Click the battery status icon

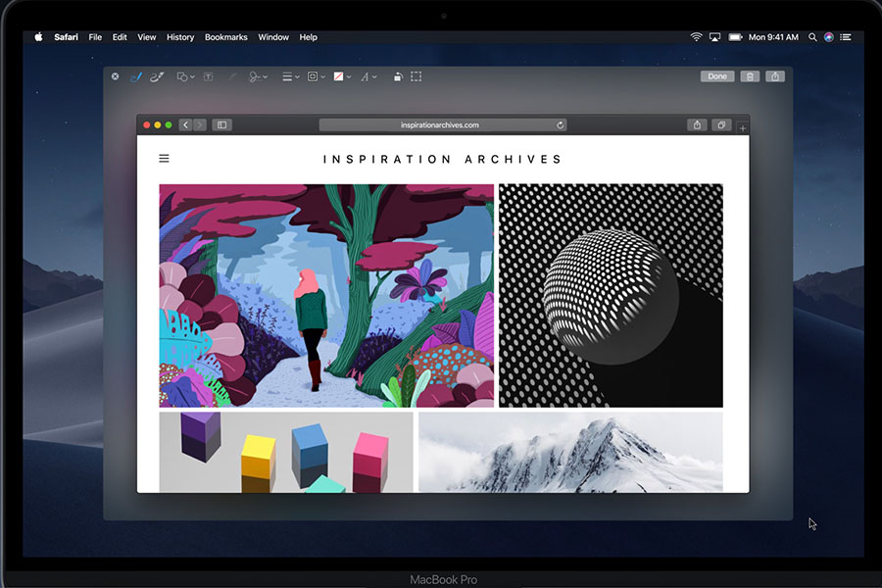coord(736,37)
